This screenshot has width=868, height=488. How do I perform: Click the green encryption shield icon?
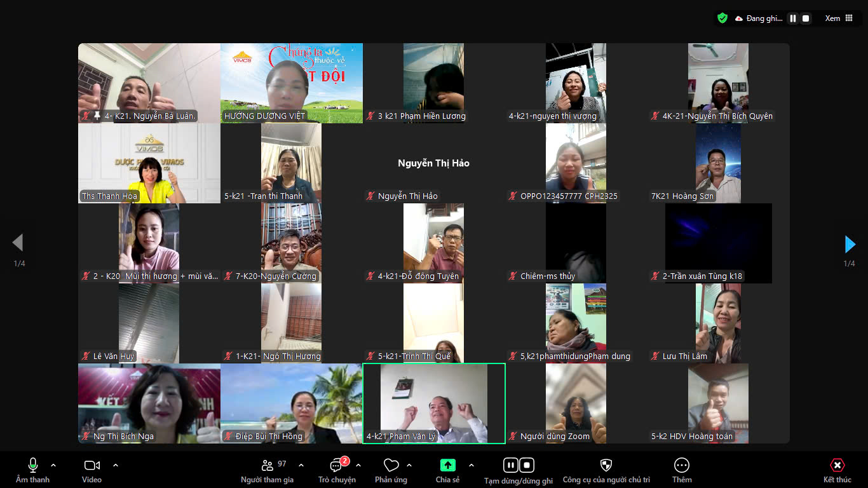pyautogui.click(x=722, y=18)
